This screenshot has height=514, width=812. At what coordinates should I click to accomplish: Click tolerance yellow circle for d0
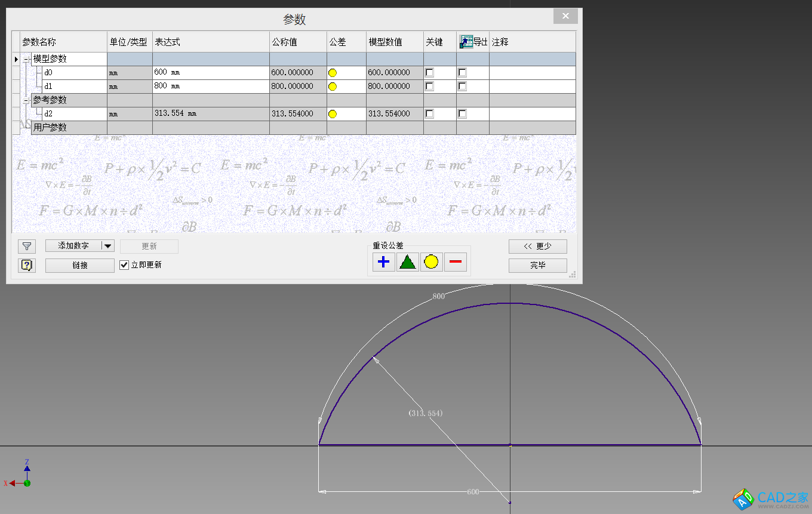tap(333, 73)
